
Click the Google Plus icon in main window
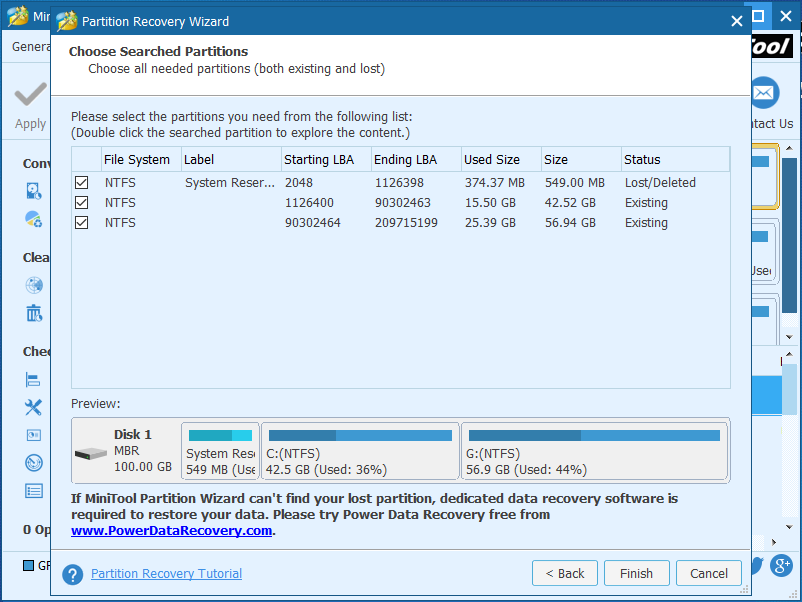coord(782,565)
